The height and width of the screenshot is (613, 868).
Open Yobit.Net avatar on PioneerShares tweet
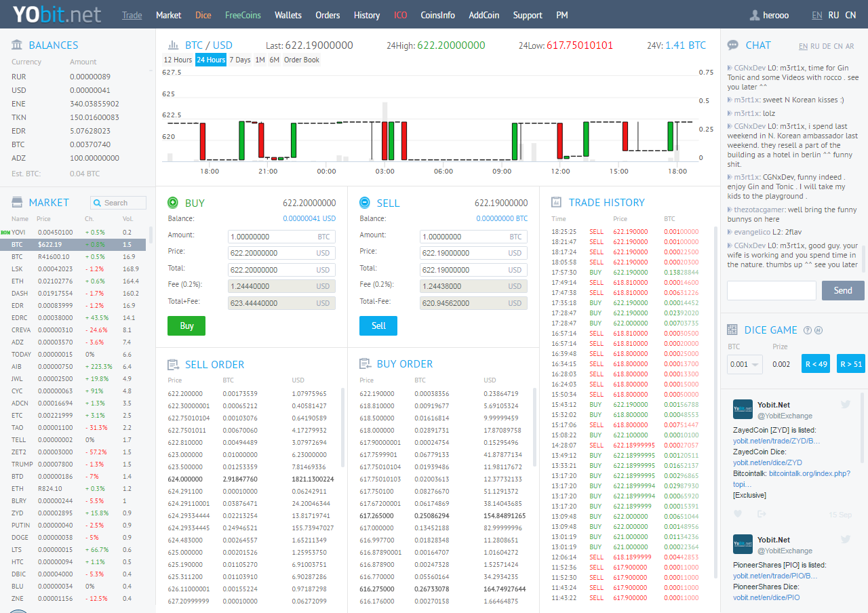[743, 544]
